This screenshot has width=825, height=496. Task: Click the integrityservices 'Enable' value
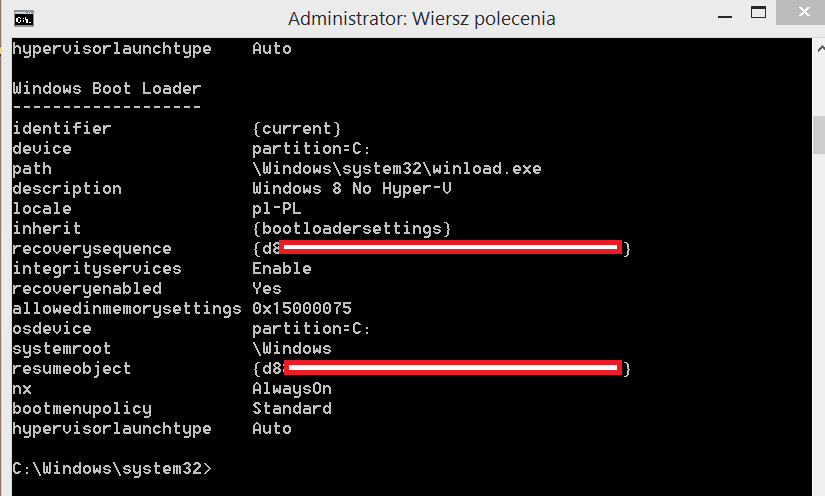coord(281,268)
